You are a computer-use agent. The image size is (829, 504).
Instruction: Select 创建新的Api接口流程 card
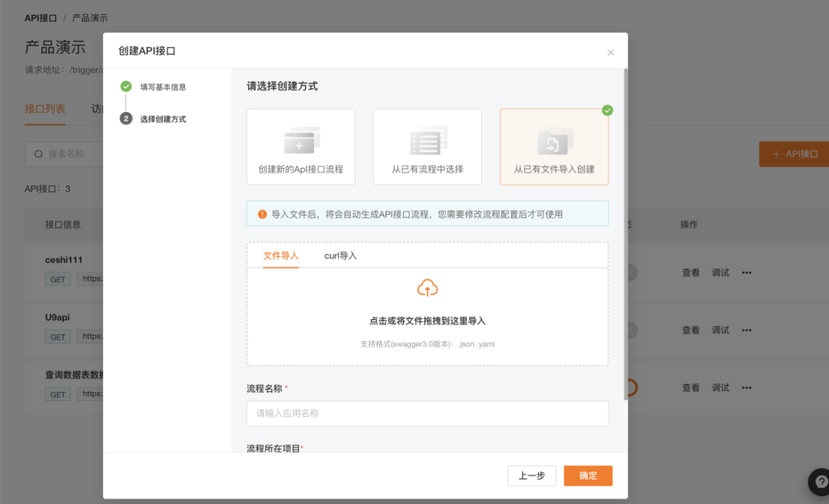coord(301,147)
